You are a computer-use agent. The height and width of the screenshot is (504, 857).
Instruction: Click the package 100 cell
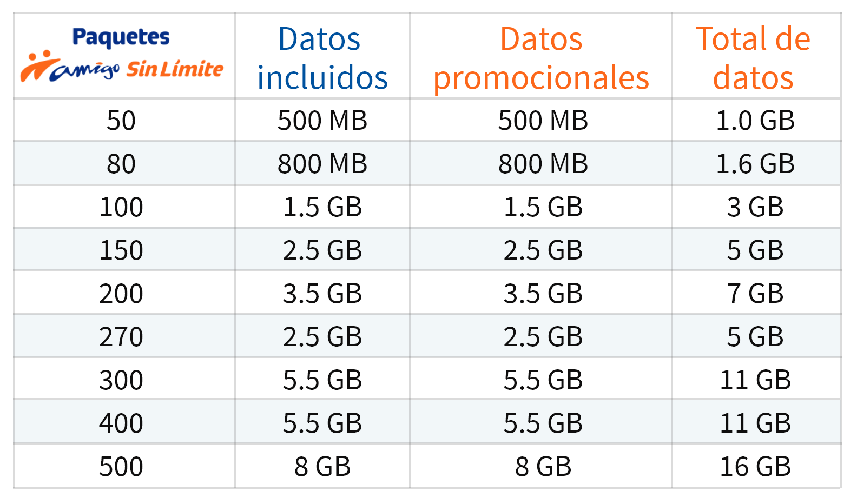click(x=121, y=207)
